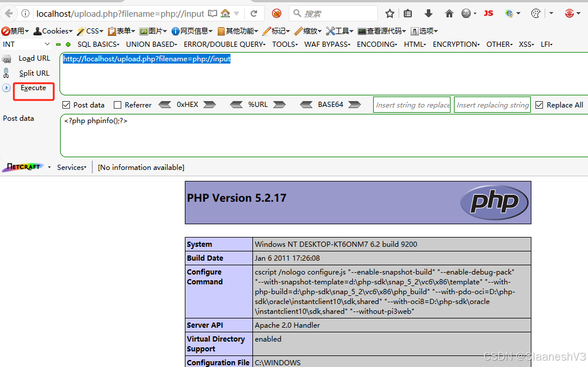Image resolution: width=588 pixels, height=367 pixels.
Task: Click the right arrow after 0xHEX to encode
Action: click(210, 105)
